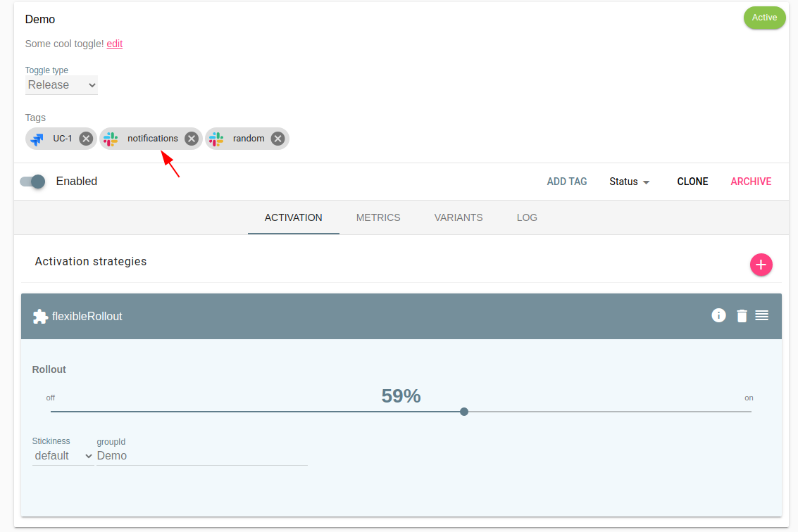Add a new activation strategy with plus button

(761, 265)
